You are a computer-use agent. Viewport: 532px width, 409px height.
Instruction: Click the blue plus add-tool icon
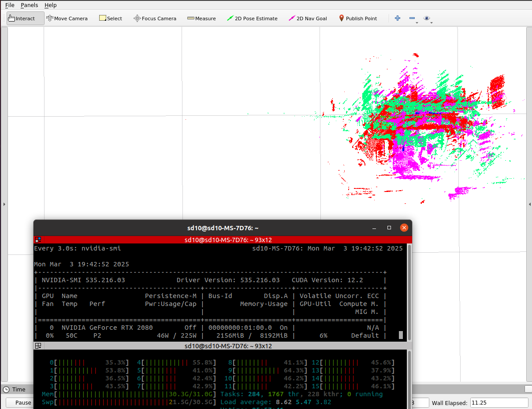[398, 18]
